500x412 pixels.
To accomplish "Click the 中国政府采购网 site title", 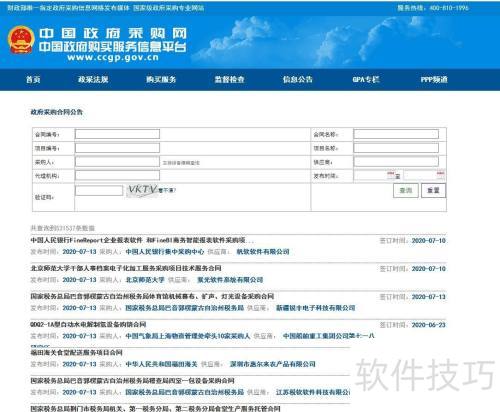I will [113, 33].
